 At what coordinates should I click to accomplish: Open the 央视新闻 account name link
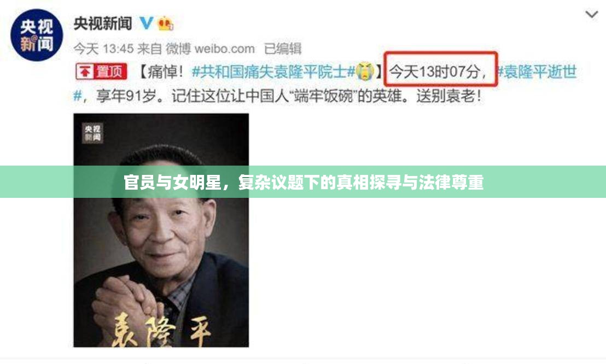tap(103, 24)
